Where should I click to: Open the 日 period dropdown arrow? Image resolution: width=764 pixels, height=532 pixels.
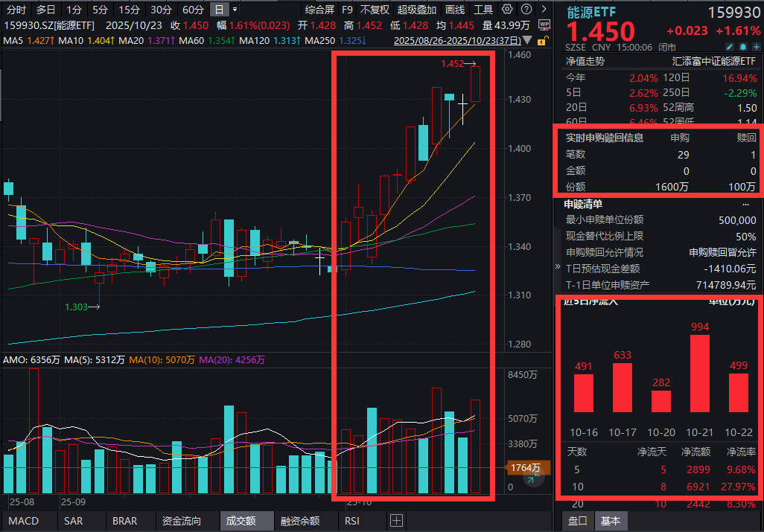point(235,10)
